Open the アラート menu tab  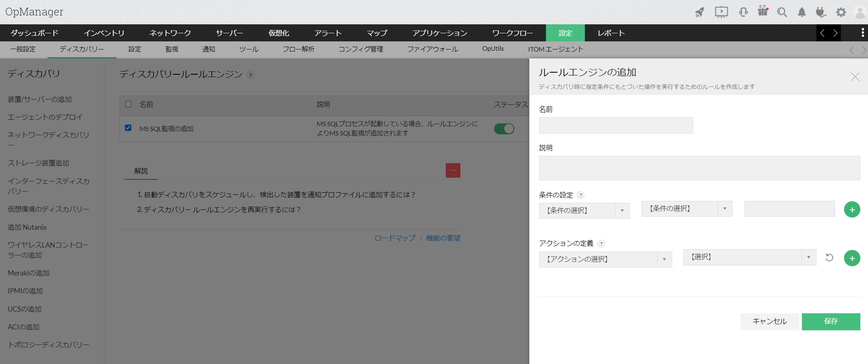[x=328, y=33]
